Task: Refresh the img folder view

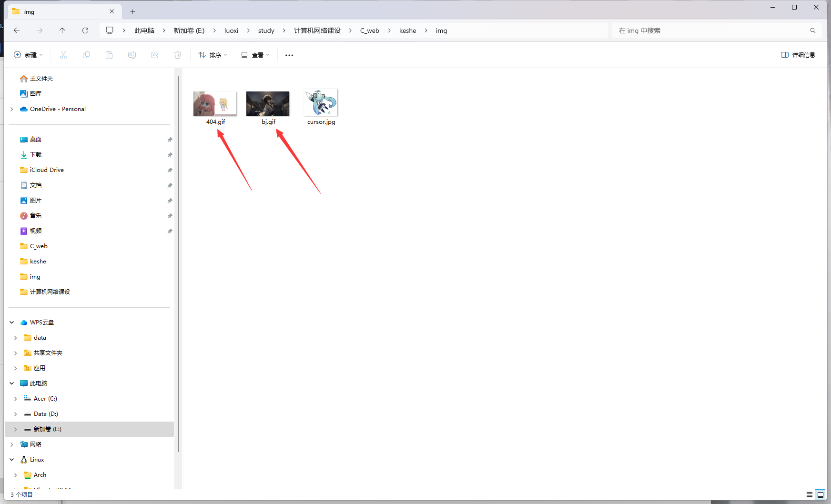Action: (85, 30)
